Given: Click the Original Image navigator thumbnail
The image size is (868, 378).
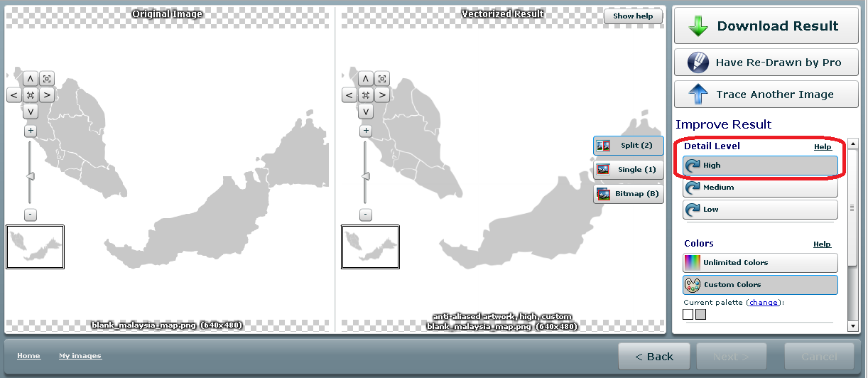Looking at the screenshot, I should (36, 247).
